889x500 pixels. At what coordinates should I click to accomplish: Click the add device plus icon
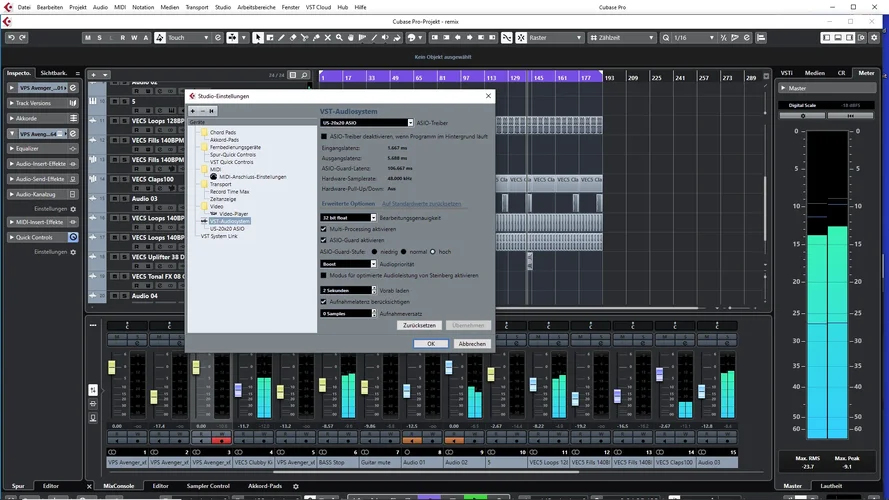(193, 111)
